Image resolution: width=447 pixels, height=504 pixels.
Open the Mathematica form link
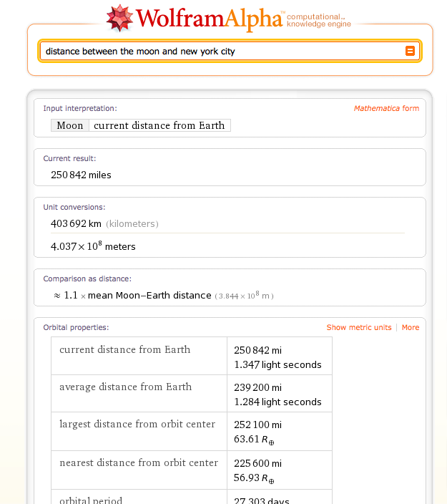[386, 109]
